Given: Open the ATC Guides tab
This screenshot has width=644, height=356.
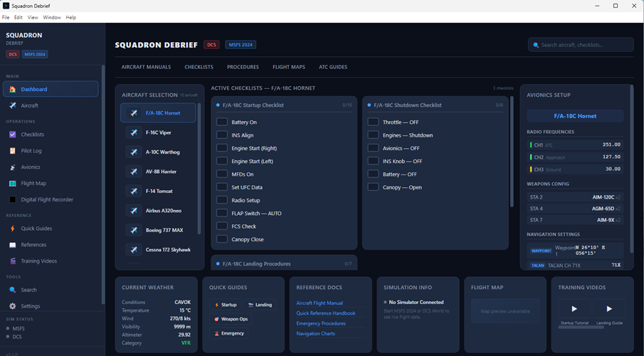Looking at the screenshot, I should click(x=333, y=67).
